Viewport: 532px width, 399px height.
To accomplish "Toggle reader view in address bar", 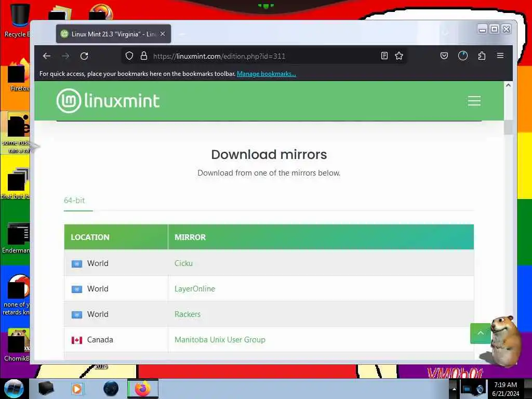I will click(384, 56).
